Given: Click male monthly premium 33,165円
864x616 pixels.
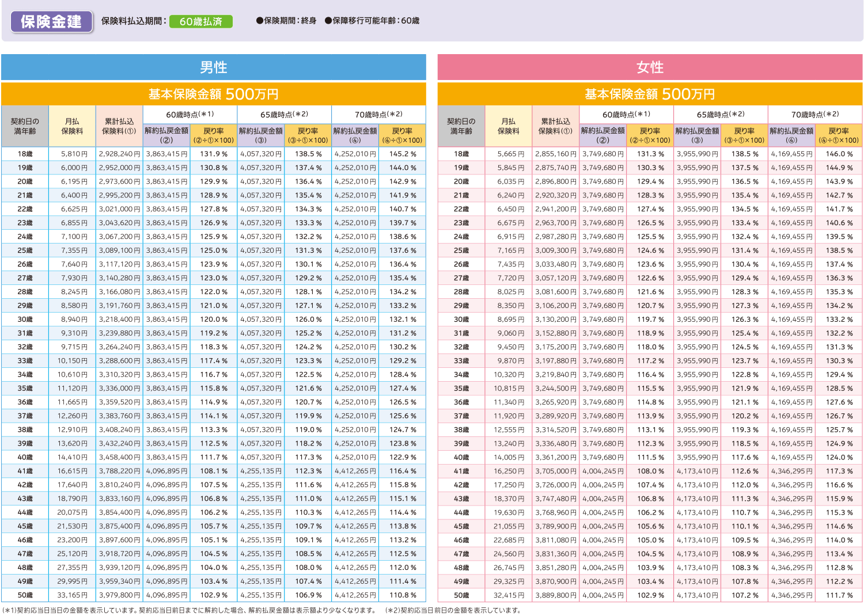Looking at the screenshot, I should (73, 596).
